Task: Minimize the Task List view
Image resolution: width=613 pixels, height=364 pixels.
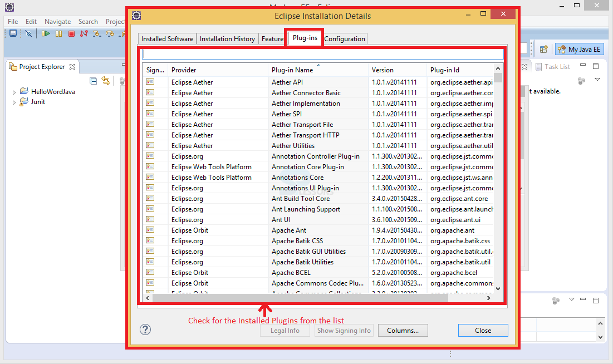Action: [x=583, y=65]
